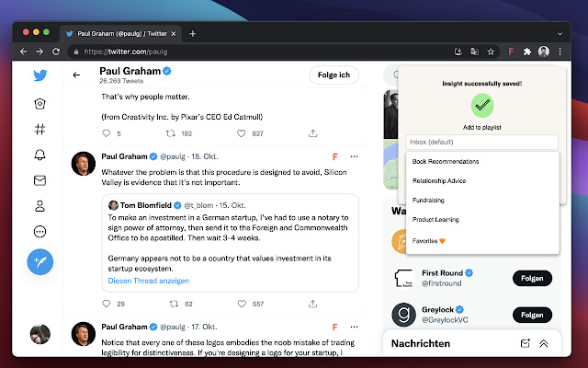Open more options on 17. Okt. tweet
Viewport: 588px width, 368px height.
point(354,328)
